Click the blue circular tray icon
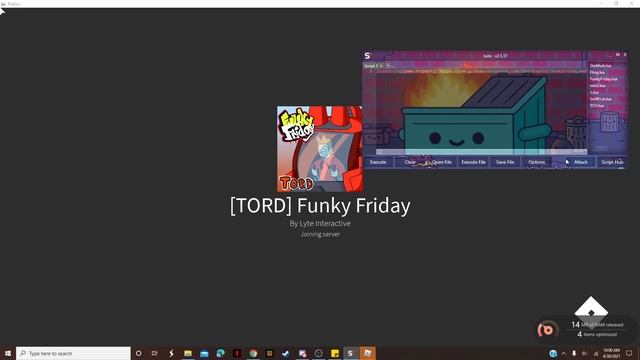Screen dimensions: 640x360 click(x=553, y=353)
